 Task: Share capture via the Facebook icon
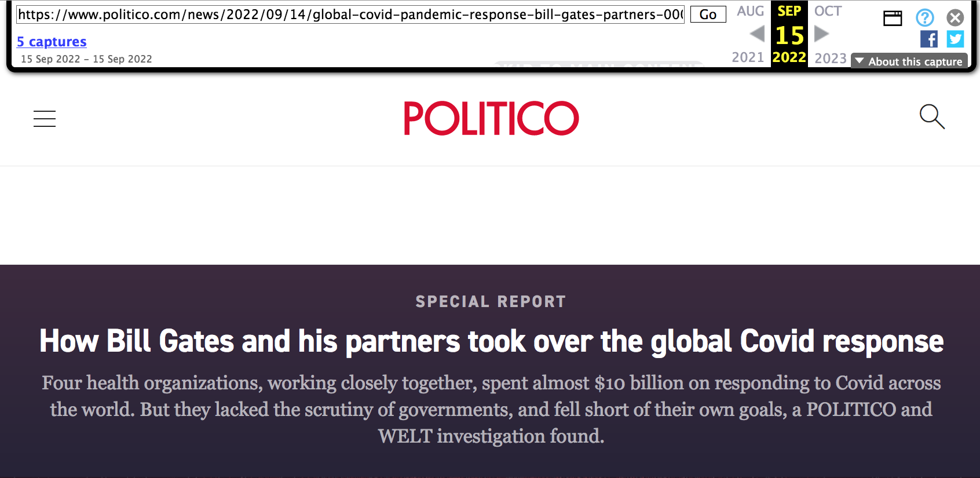[x=928, y=39]
